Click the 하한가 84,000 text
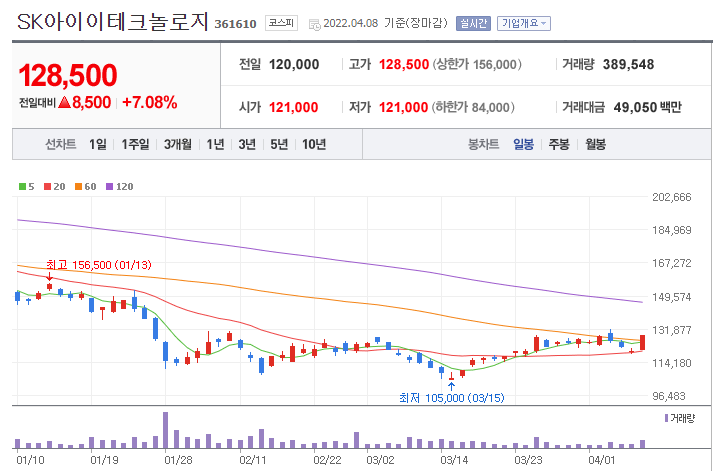Image resolution: width=713 pixels, height=471 pixels. point(473,107)
